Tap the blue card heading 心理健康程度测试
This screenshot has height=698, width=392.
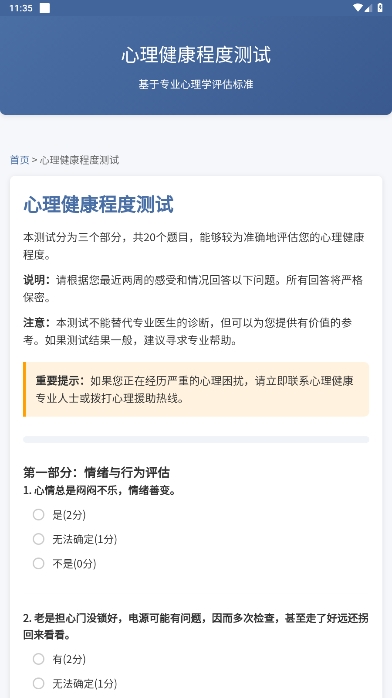[98, 205]
